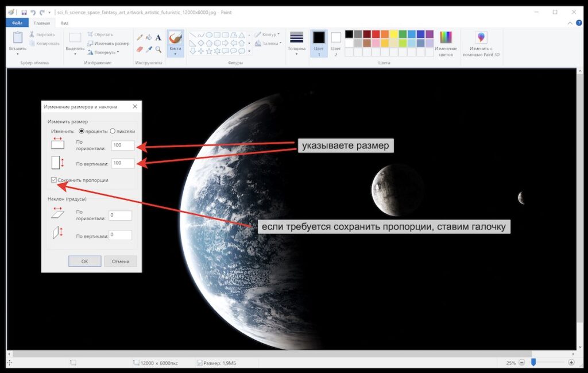Image resolution: width=588 pixels, height=373 pixels.
Task: Select the Eraser tool
Action: click(x=140, y=49)
